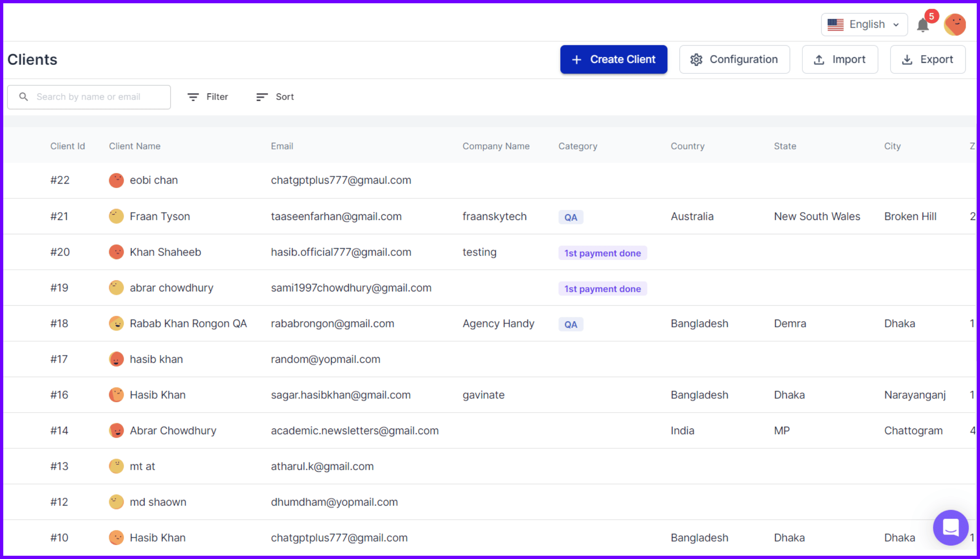The width and height of the screenshot is (980, 559).
Task: Open the Sort options
Action: coord(275,97)
